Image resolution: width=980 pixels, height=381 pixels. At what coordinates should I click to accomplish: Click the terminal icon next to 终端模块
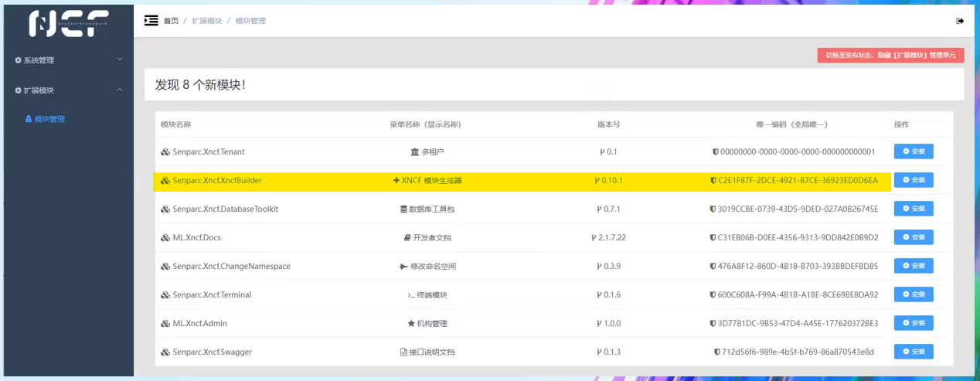point(411,295)
